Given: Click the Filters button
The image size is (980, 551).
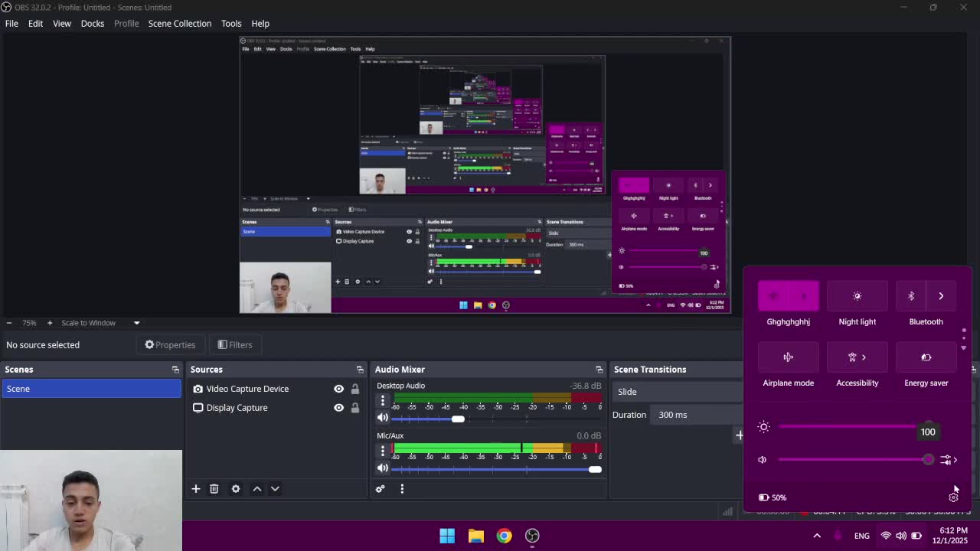Looking at the screenshot, I should [234, 345].
